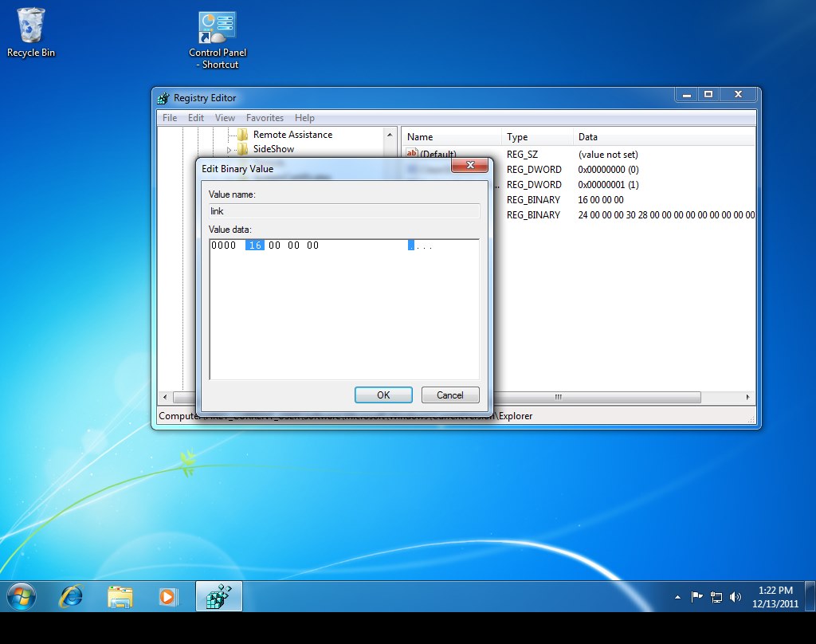
Task: Open the Help menu
Action: point(304,118)
